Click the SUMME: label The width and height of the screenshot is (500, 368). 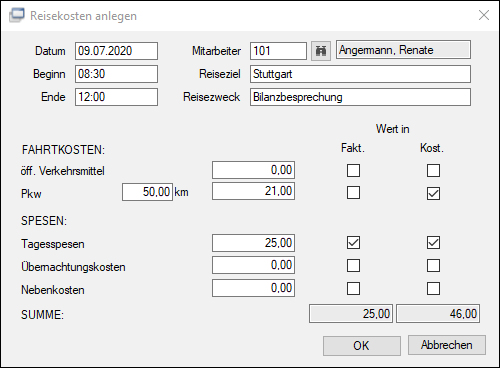42,315
